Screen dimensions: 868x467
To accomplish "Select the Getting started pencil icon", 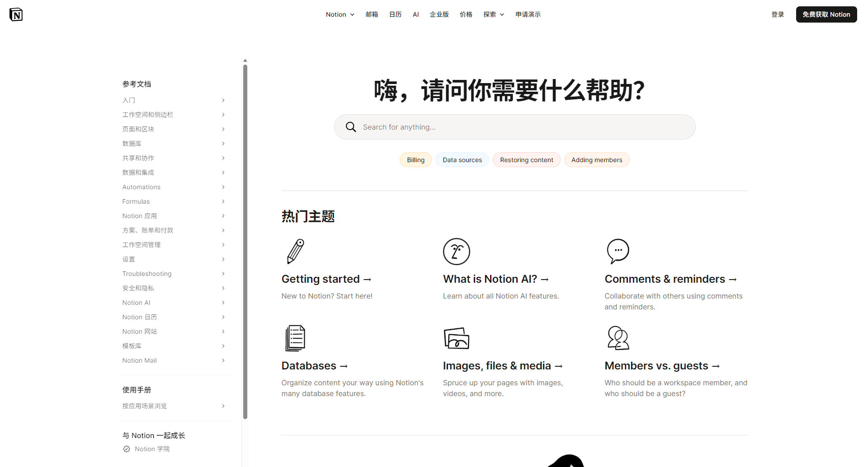I will [294, 251].
